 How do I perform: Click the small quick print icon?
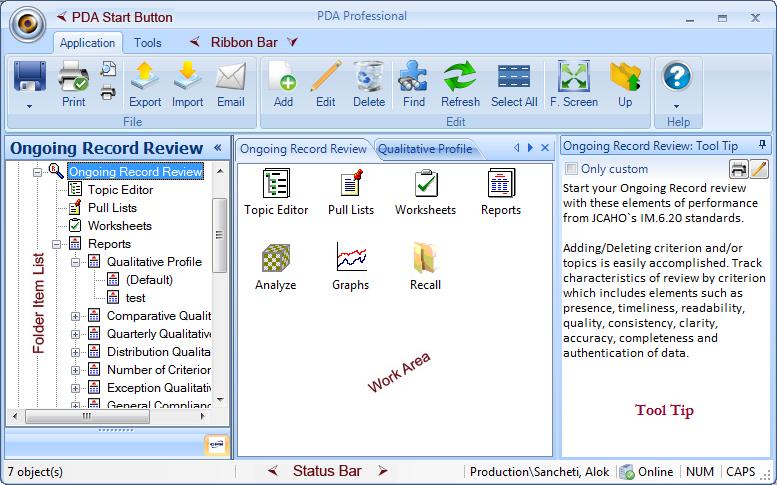[x=108, y=92]
